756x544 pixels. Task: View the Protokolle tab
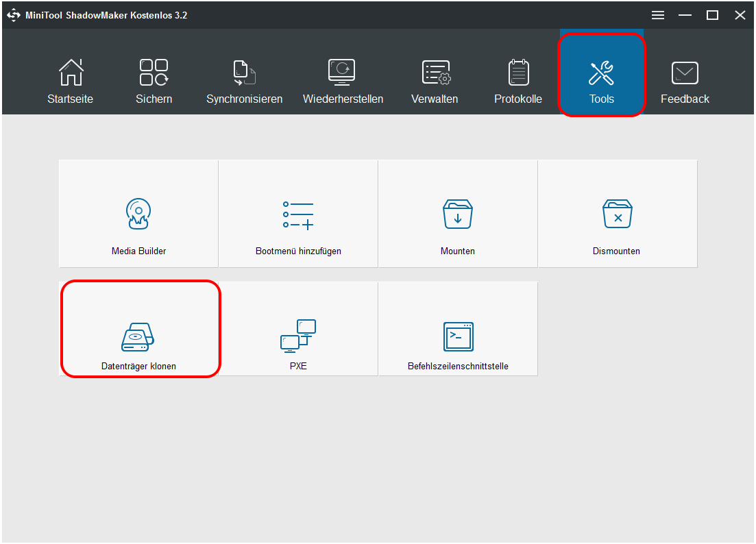coord(518,81)
